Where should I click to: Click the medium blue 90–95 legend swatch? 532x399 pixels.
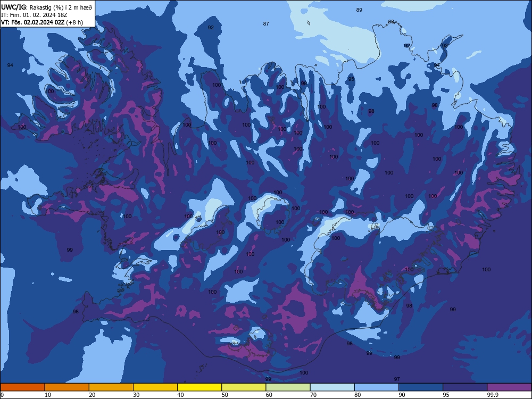(421, 387)
